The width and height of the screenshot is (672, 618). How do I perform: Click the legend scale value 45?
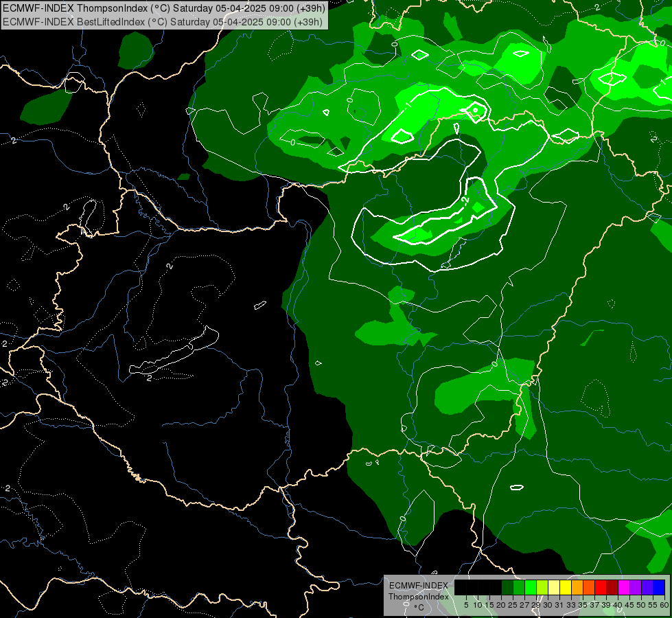coord(629,605)
